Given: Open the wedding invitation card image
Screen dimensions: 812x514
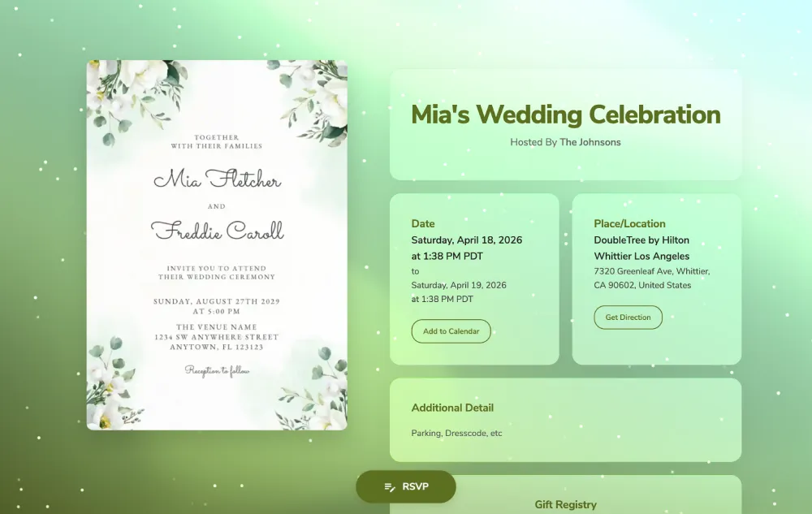Looking at the screenshot, I should pos(217,244).
